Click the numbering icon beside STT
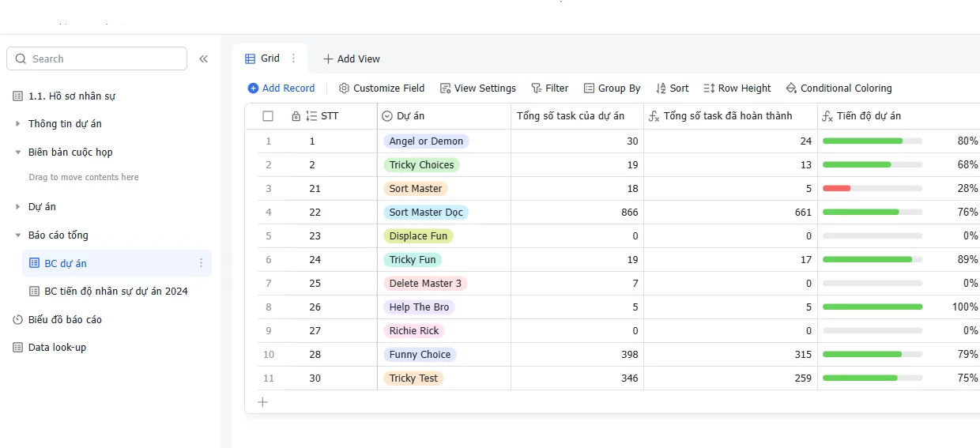980x448 pixels. coord(311,116)
